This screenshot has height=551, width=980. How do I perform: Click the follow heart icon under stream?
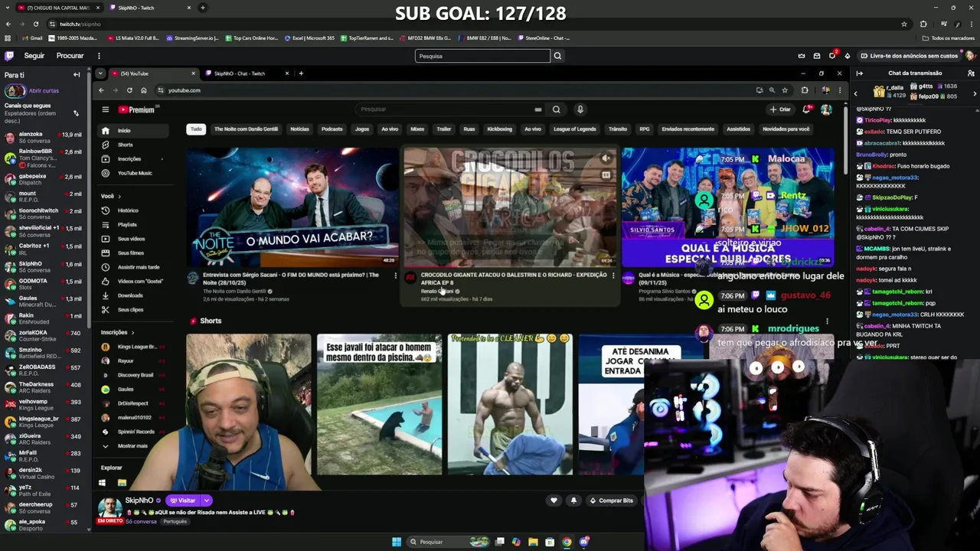click(x=554, y=500)
